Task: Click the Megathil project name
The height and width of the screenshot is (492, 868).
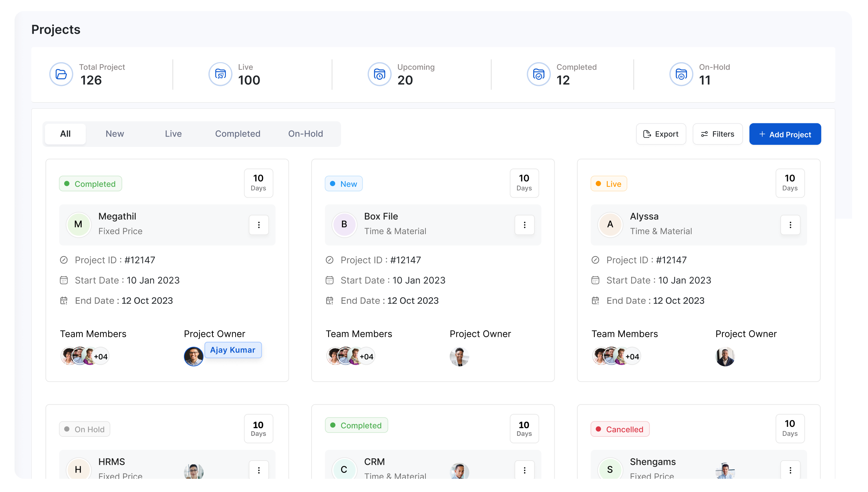Action: pyautogui.click(x=117, y=216)
